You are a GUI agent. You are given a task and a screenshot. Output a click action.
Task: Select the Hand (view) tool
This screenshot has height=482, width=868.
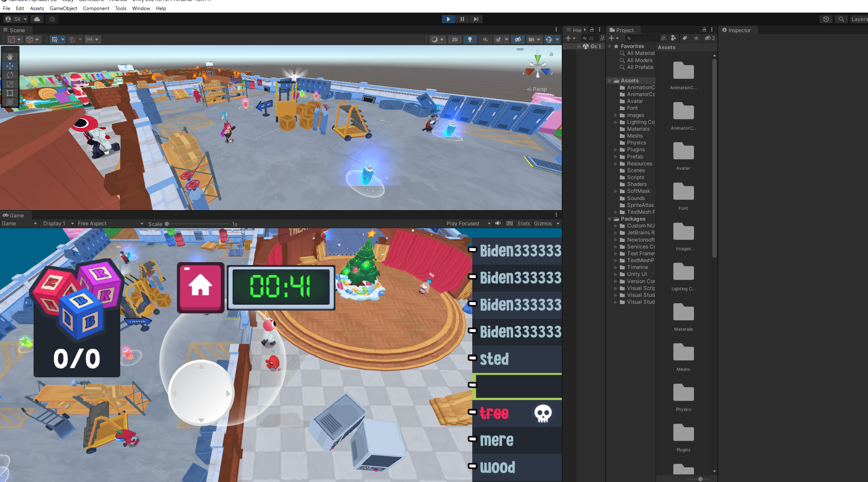point(10,57)
